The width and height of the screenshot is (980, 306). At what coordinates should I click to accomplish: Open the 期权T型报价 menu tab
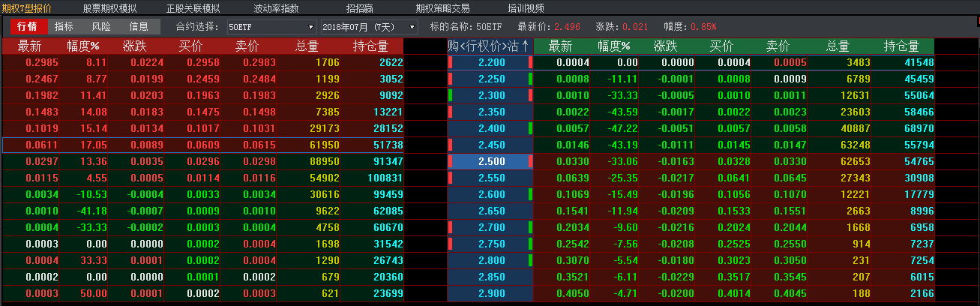26,8
